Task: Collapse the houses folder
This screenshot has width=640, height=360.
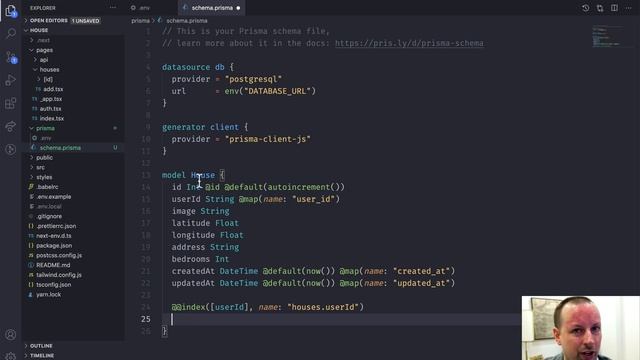Action: 49,69
